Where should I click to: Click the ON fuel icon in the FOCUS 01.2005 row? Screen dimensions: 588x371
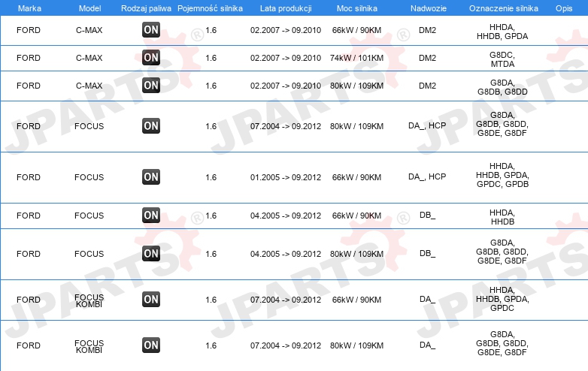click(x=151, y=177)
